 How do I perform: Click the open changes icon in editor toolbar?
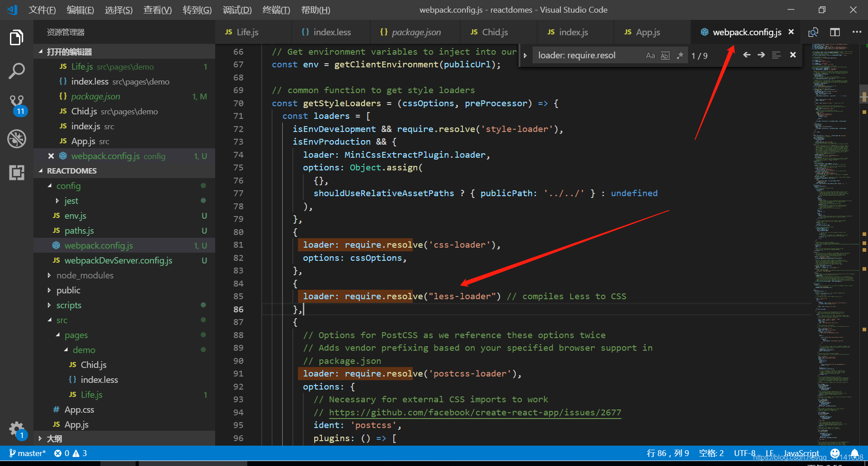pyautogui.click(x=813, y=32)
